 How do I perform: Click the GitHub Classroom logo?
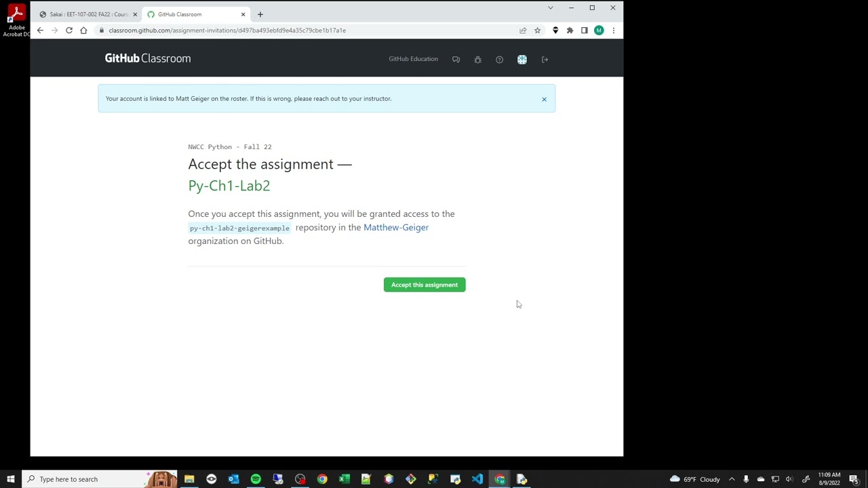pyautogui.click(x=148, y=58)
